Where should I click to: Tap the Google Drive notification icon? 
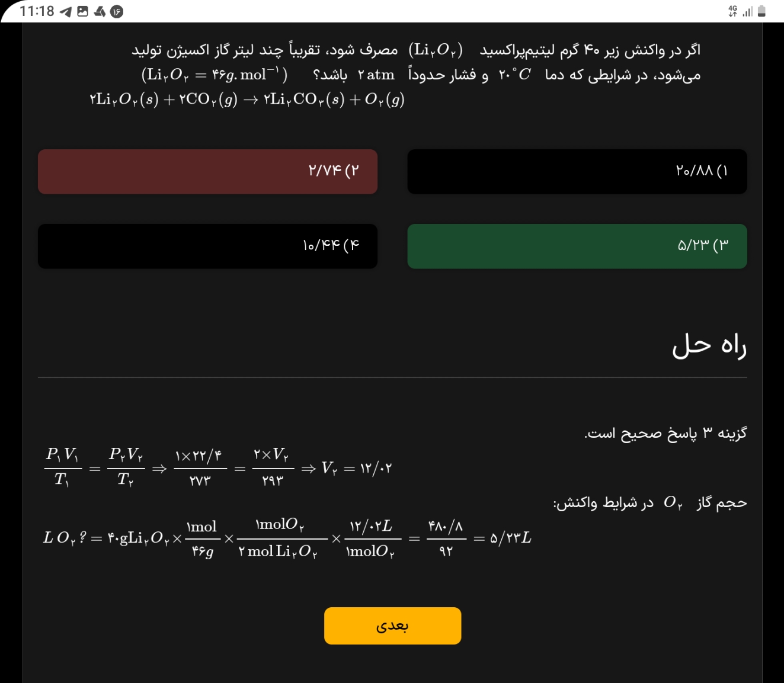(100, 12)
